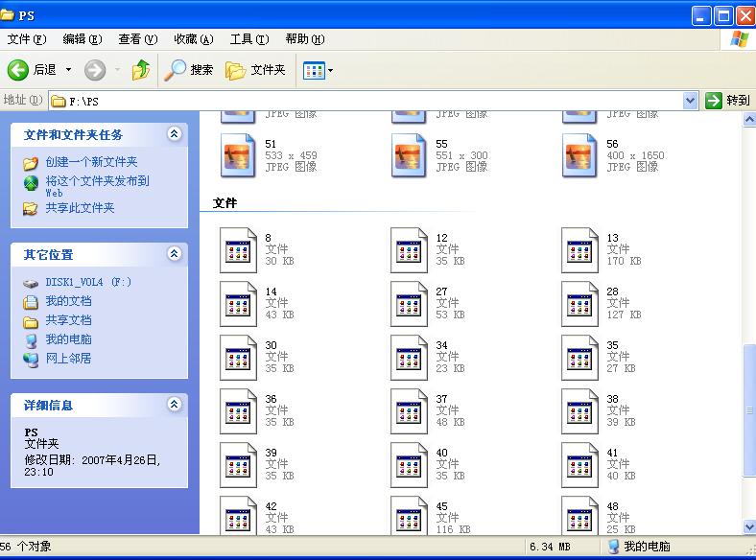Click 共享此文件夹 link
756x560 pixels.
pyautogui.click(x=80, y=208)
